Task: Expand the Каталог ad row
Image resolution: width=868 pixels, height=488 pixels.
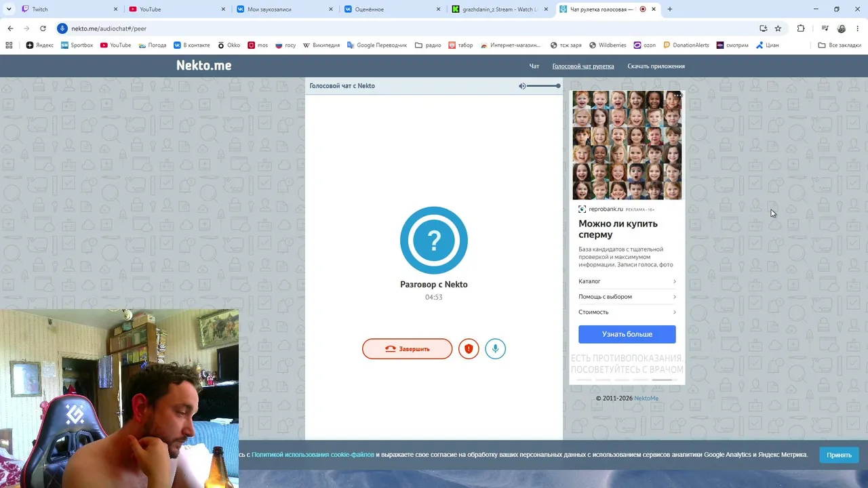Action: coord(627,281)
